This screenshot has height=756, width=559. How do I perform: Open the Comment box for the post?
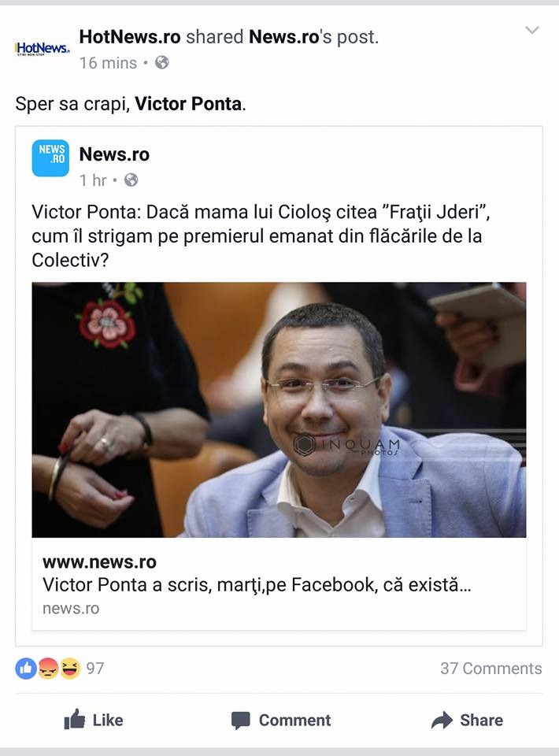(280, 721)
